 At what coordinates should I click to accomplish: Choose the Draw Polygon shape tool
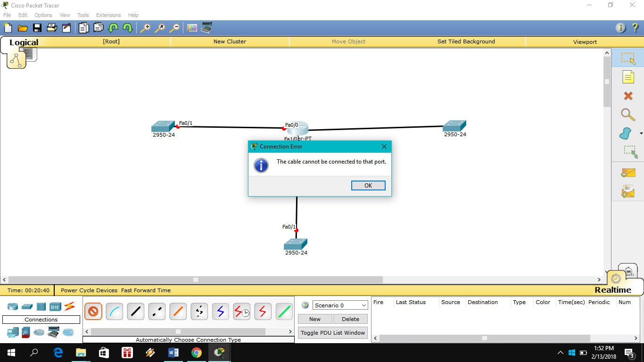click(x=626, y=133)
